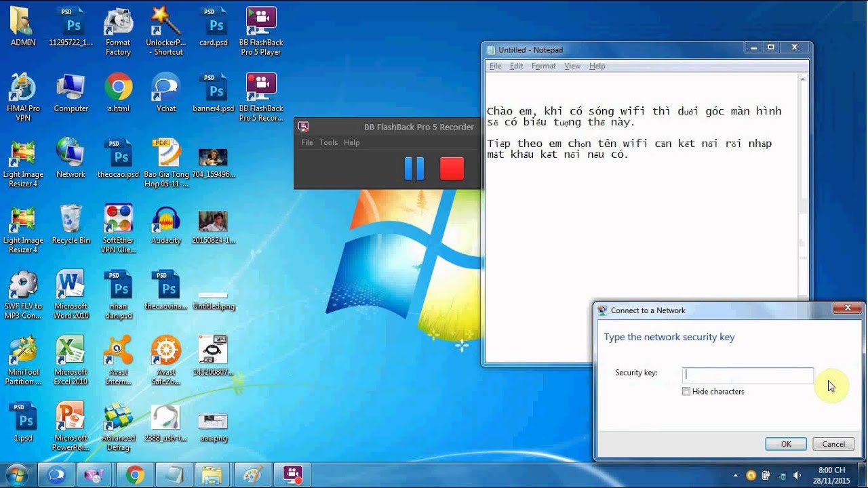Launch Advanced Defrag

[118, 417]
